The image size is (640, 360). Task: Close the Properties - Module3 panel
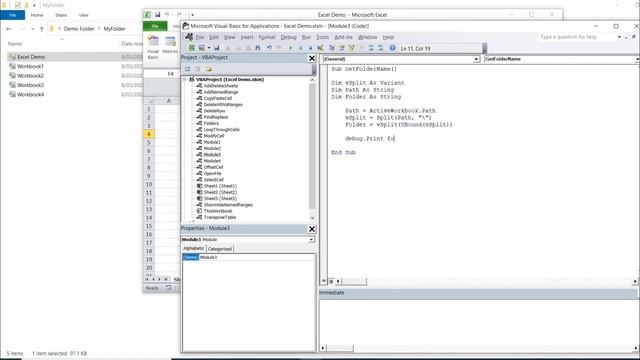coord(312,229)
